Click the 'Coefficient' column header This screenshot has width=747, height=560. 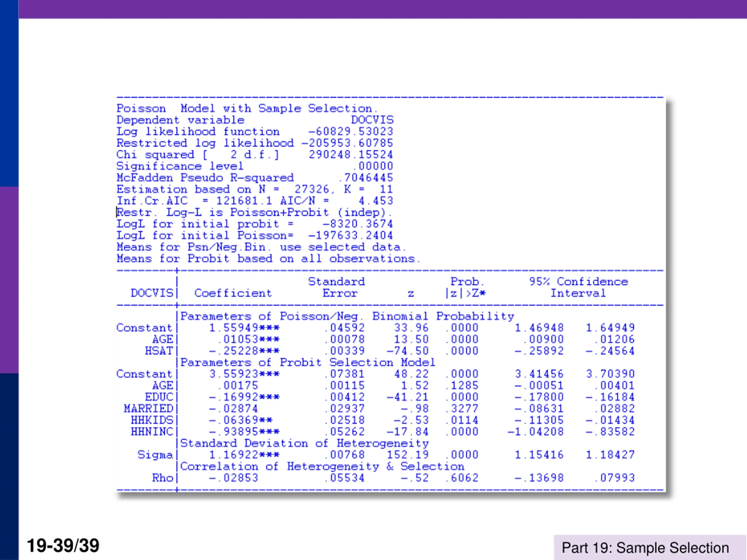point(233,293)
